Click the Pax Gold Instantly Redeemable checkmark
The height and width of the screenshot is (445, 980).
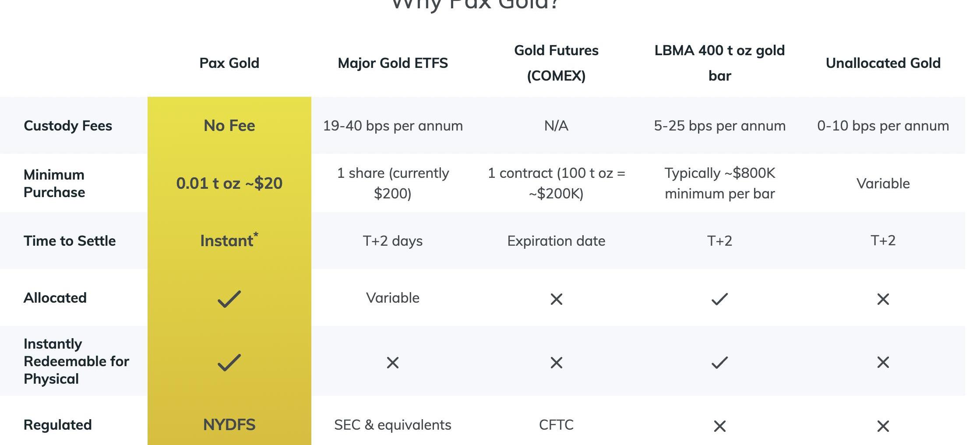coord(229,362)
